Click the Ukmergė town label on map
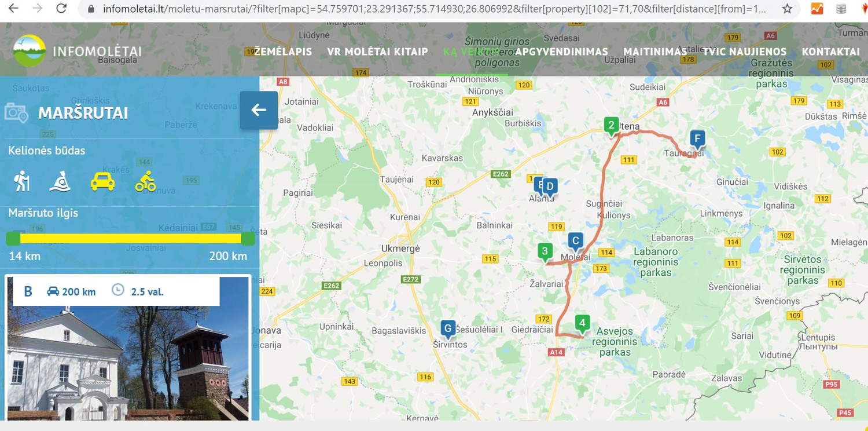 [400, 249]
